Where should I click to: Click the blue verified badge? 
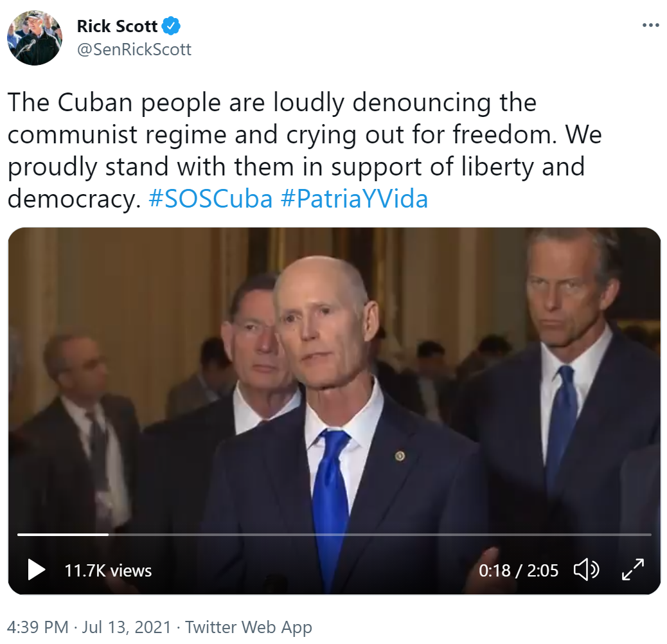172,26
